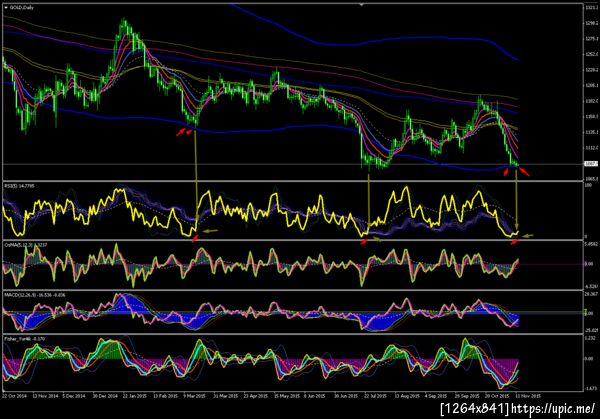Click the 9 Mar 2015 date label
The width and height of the screenshot is (600, 419).
pyautogui.click(x=194, y=396)
